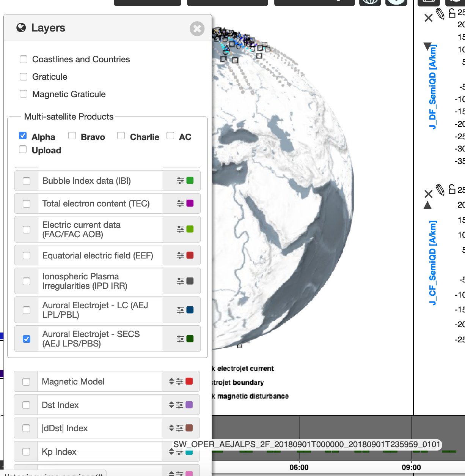Click the 06:00 mark on the timeline
Screen dimensions: 465x476
click(x=300, y=467)
